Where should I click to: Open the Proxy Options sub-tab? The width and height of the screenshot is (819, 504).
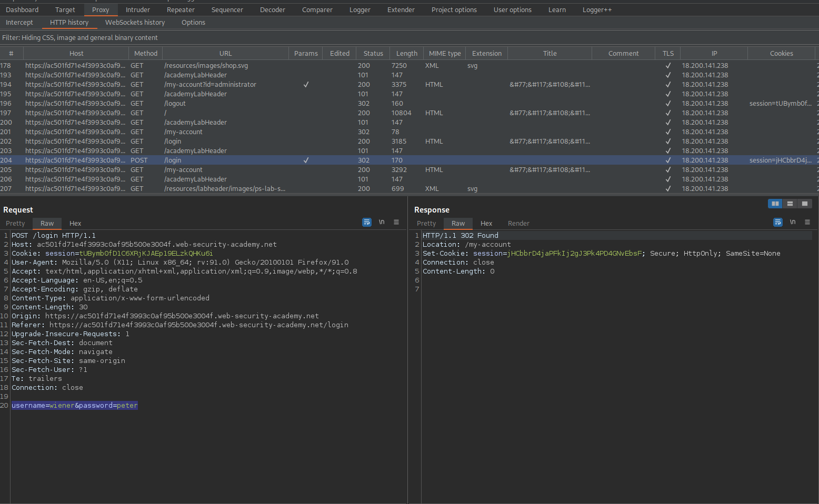(194, 23)
